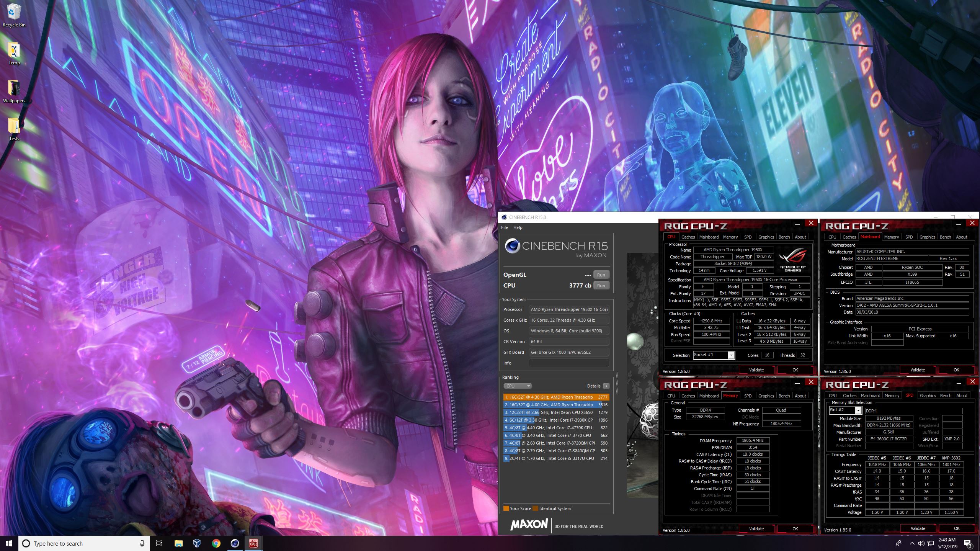Open the Recycle Bin desktop icon
This screenshot has width=980, height=551.
click(x=14, y=15)
